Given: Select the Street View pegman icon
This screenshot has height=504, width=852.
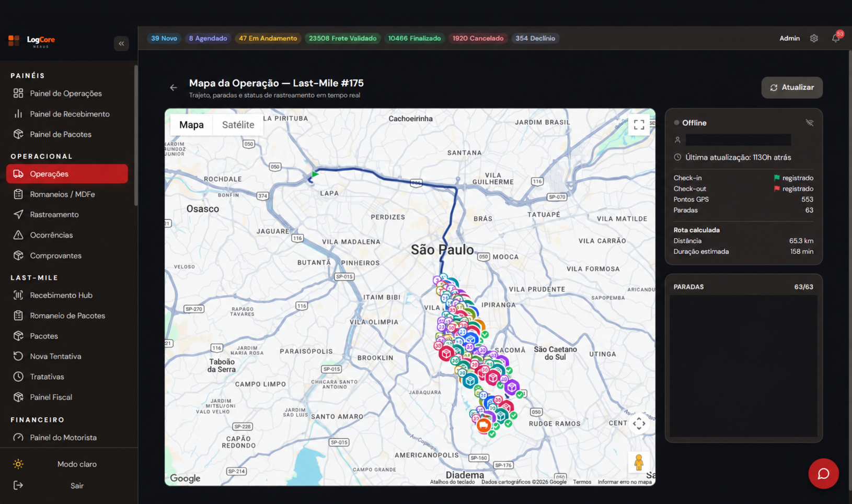Looking at the screenshot, I should [639, 463].
